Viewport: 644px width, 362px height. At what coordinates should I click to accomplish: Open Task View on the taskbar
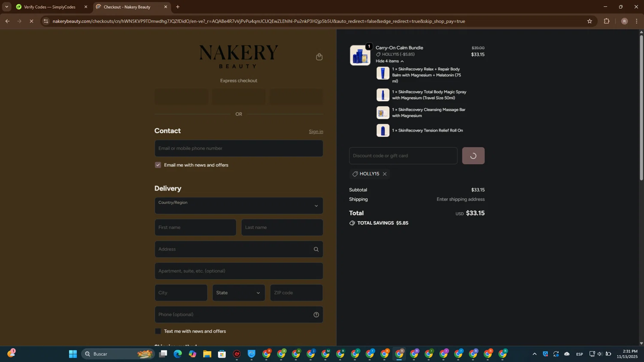point(163,354)
